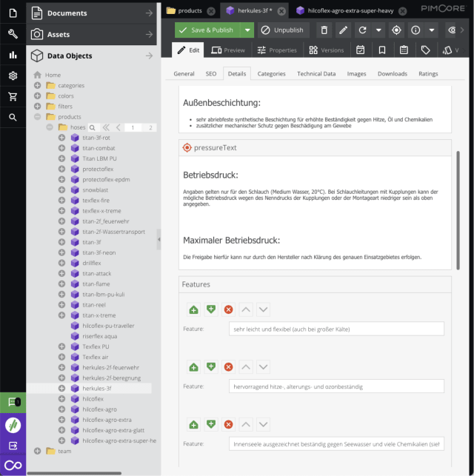
Task: Click the 'hervorragend hitze-' feature input field
Action: (336, 386)
